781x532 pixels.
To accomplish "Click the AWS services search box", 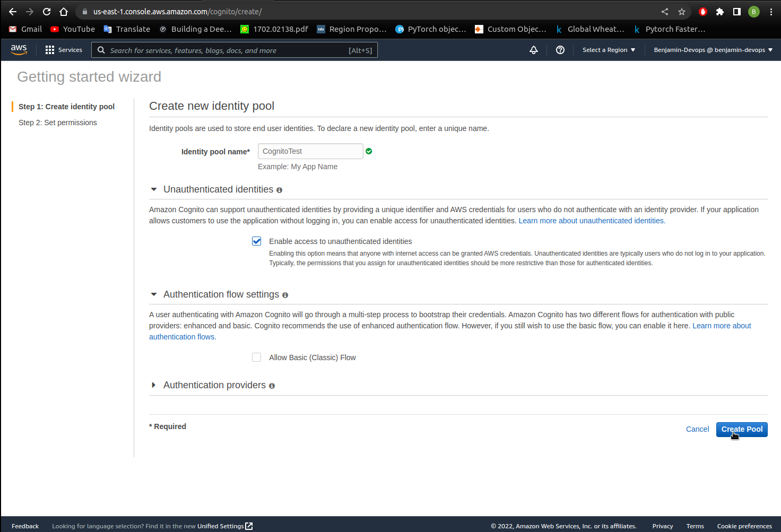I will pyautogui.click(x=235, y=50).
